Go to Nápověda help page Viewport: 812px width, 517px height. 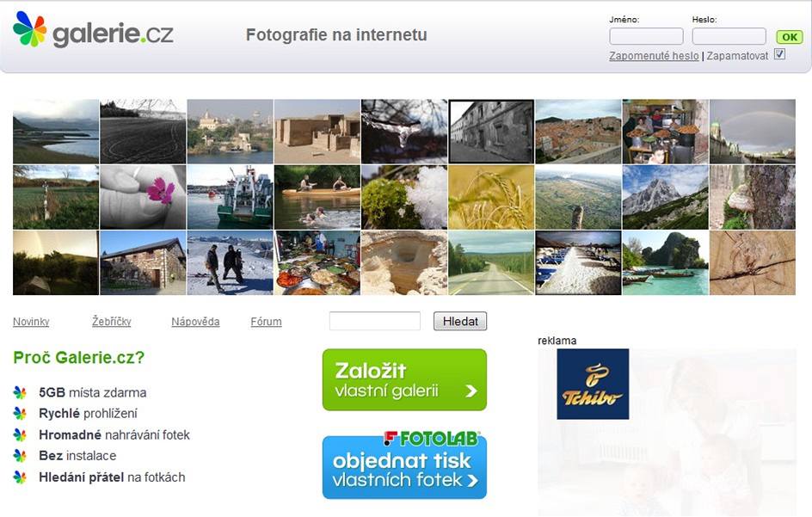tap(195, 322)
